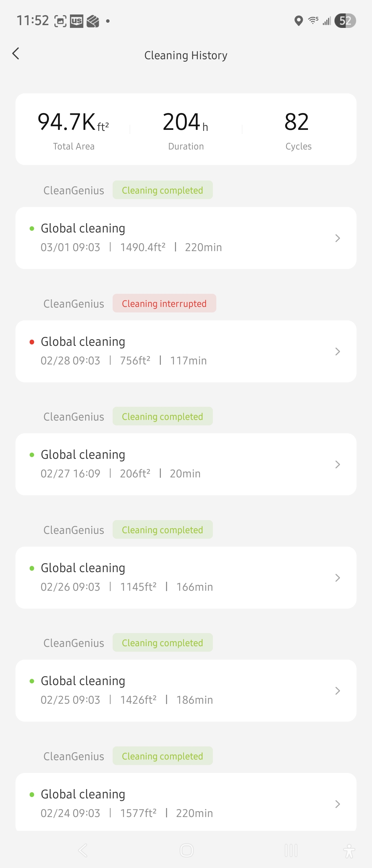Tap the 204 h Duration statistic
This screenshot has height=868, width=372.
click(186, 130)
